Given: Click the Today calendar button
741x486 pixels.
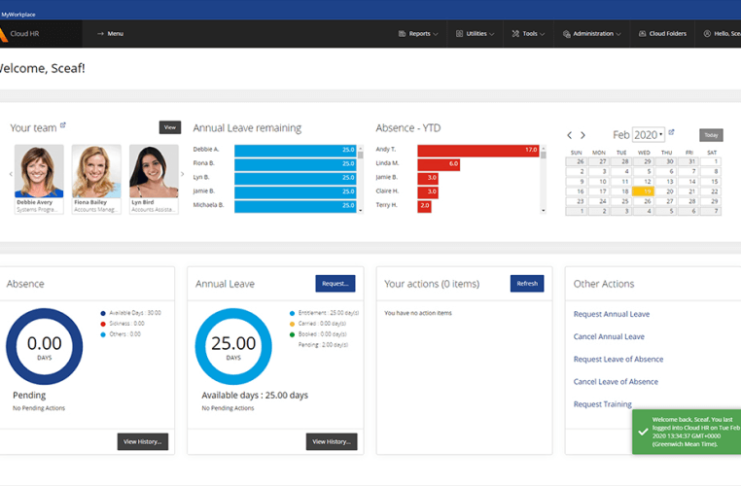Looking at the screenshot, I should click(x=711, y=135).
